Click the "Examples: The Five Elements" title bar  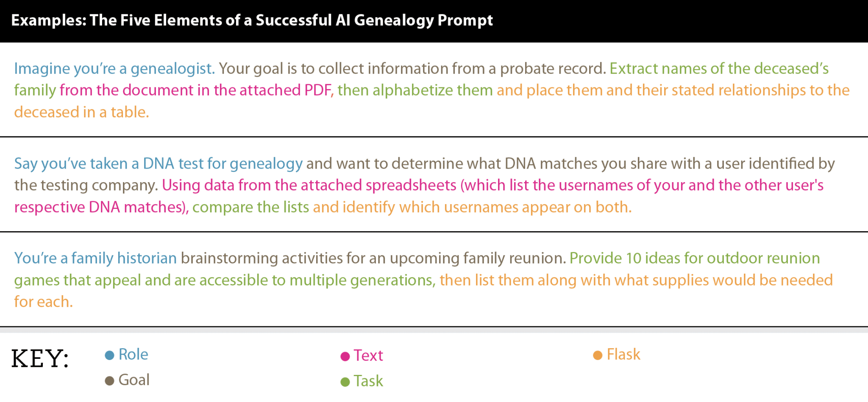click(x=252, y=20)
